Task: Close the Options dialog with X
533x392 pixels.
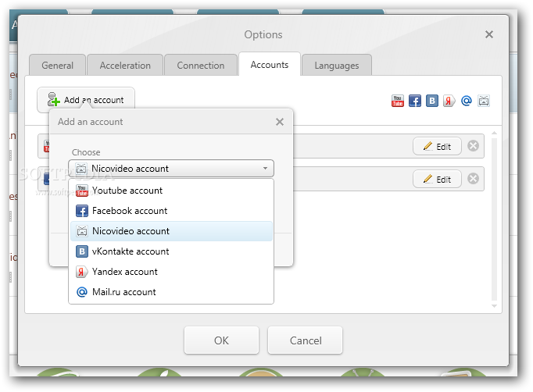Action: click(488, 34)
